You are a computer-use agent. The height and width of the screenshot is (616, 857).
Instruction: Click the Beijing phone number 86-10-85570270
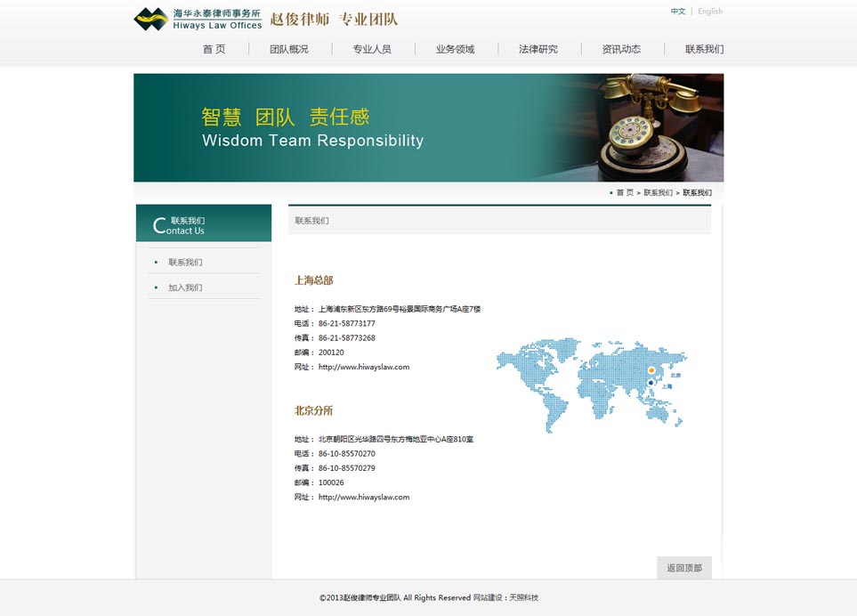(347, 454)
